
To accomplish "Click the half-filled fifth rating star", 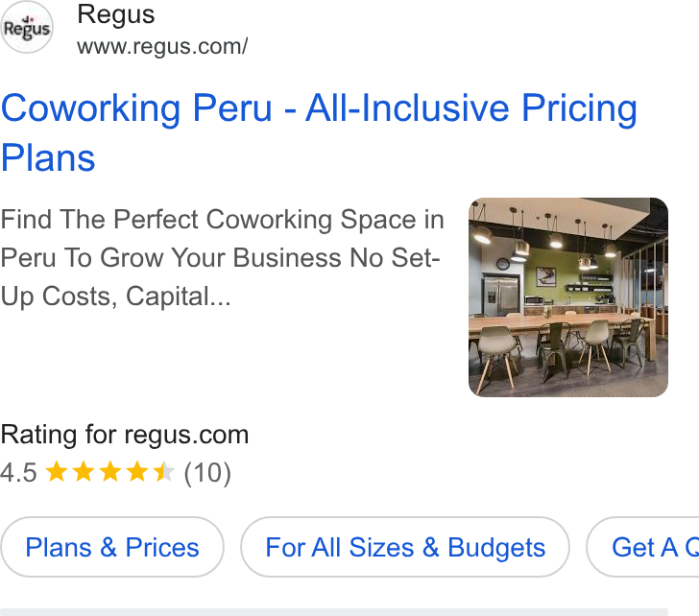I will pos(164,472).
